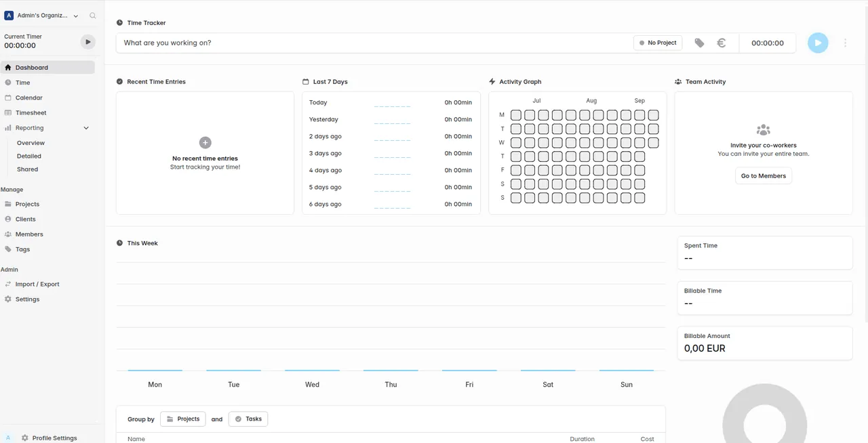Click the 'Today' row in Last 7 Days
Image resolution: width=868 pixels, height=443 pixels.
click(x=391, y=102)
